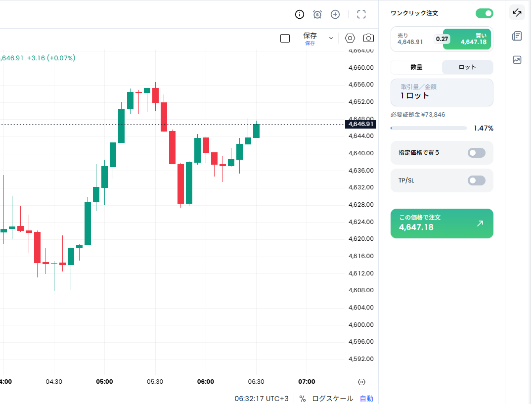
Task: Open the info circle icon
Action: (299, 14)
